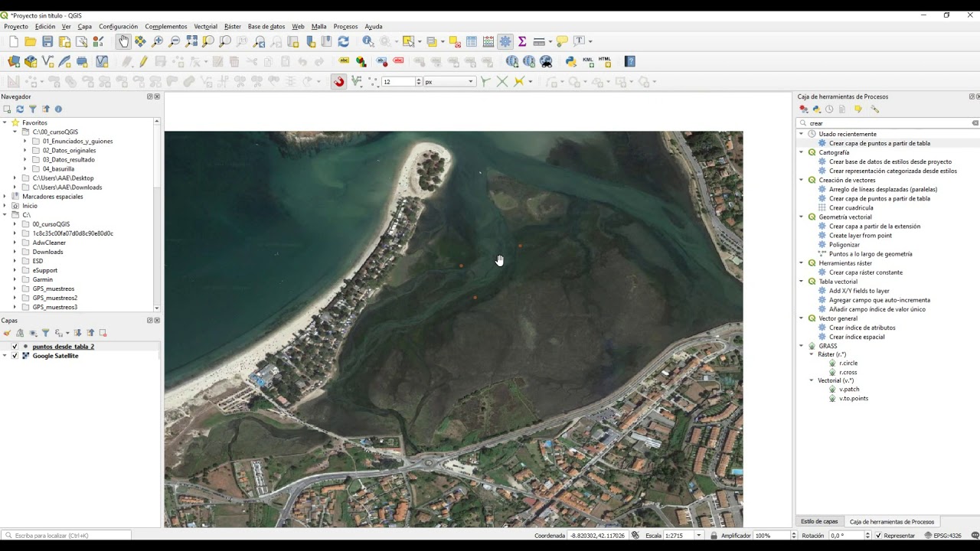Open the Ráster menu

tap(233, 27)
